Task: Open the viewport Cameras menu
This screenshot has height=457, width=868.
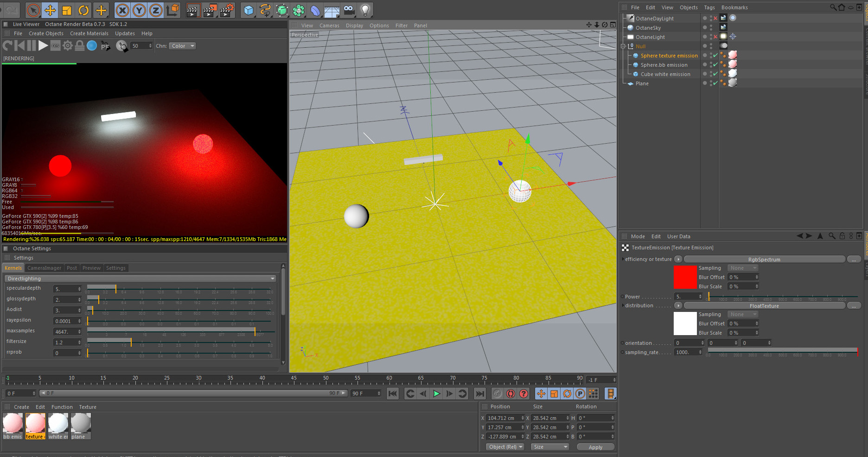Action: point(329,25)
